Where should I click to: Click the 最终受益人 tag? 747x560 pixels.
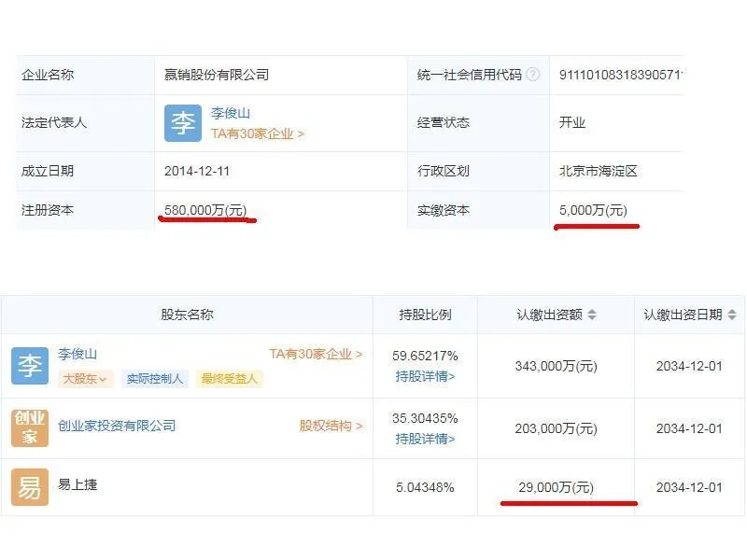point(229,379)
